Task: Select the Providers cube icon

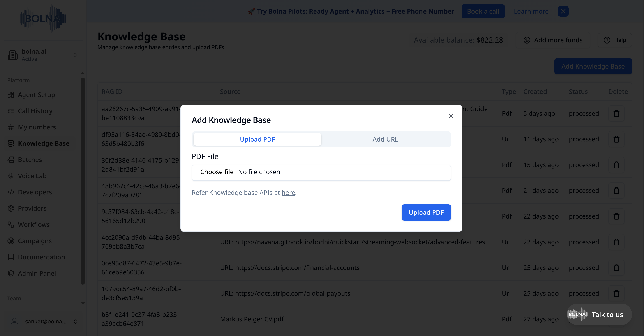Action: [11, 208]
